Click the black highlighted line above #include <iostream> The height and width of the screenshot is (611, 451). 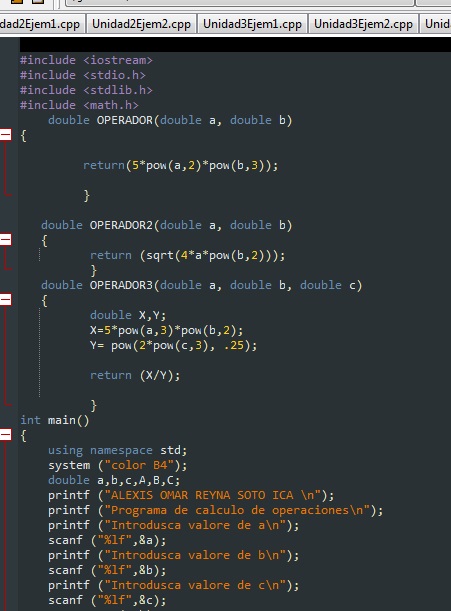(235, 44)
